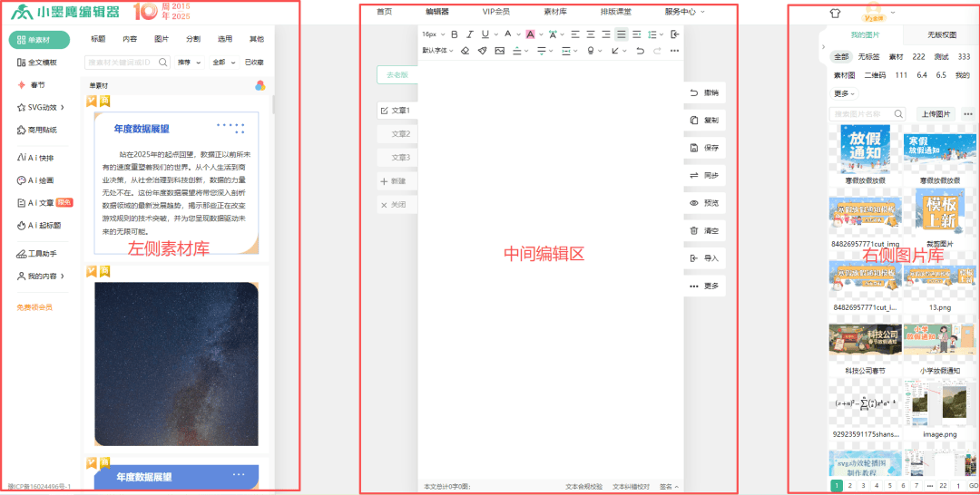Open the three-dots menu beside 上传图片
Viewport: 980px width, 495px height.
(x=967, y=114)
